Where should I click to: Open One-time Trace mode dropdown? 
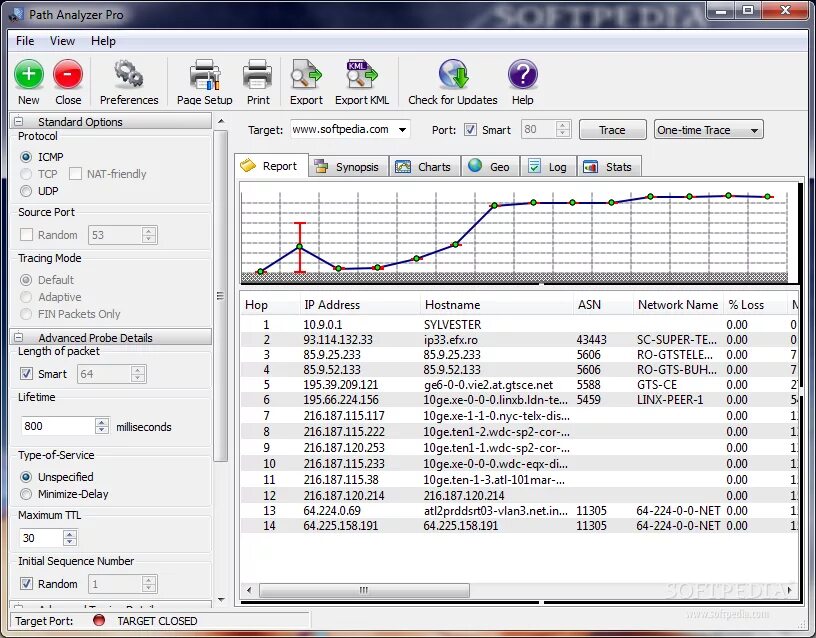708,130
